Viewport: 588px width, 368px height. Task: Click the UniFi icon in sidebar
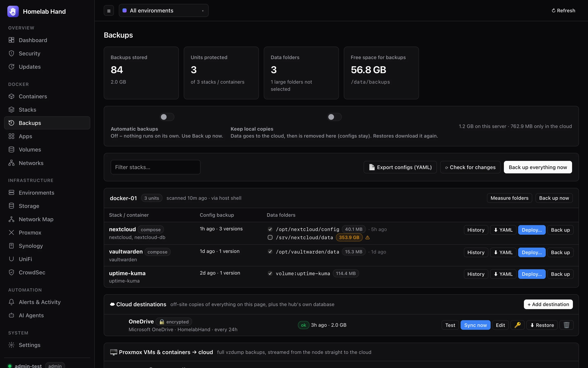click(x=11, y=259)
